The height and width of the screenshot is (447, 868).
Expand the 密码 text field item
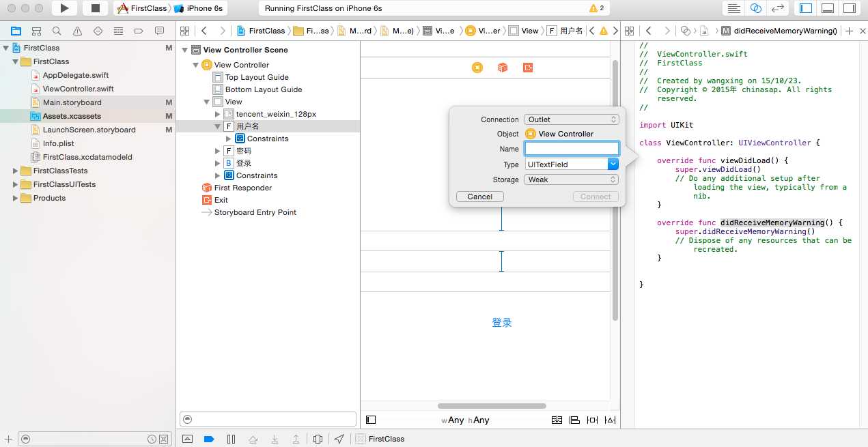click(x=218, y=151)
